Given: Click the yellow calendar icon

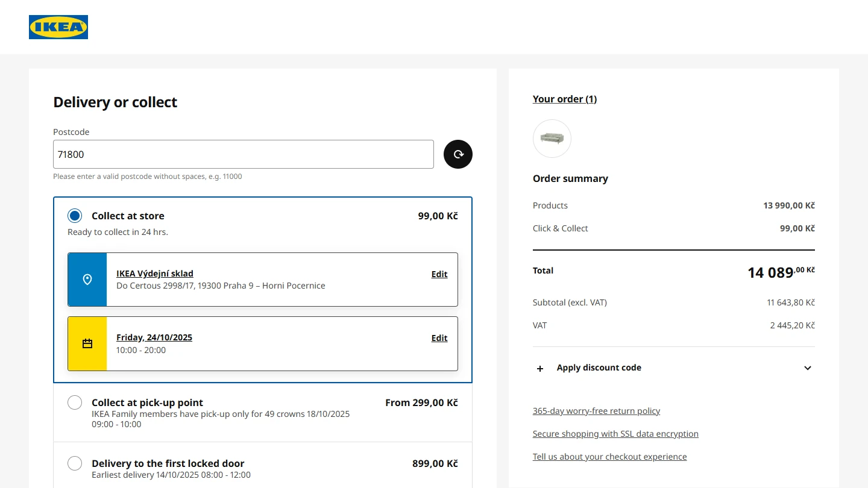Looking at the screenshot, I should coord(87,343).
